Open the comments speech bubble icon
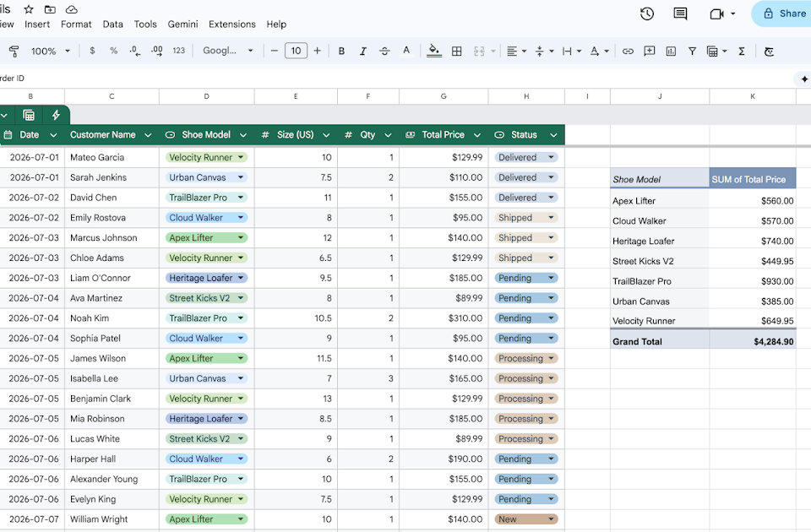This screenshot has width=811, height=532. pos(680,14)
